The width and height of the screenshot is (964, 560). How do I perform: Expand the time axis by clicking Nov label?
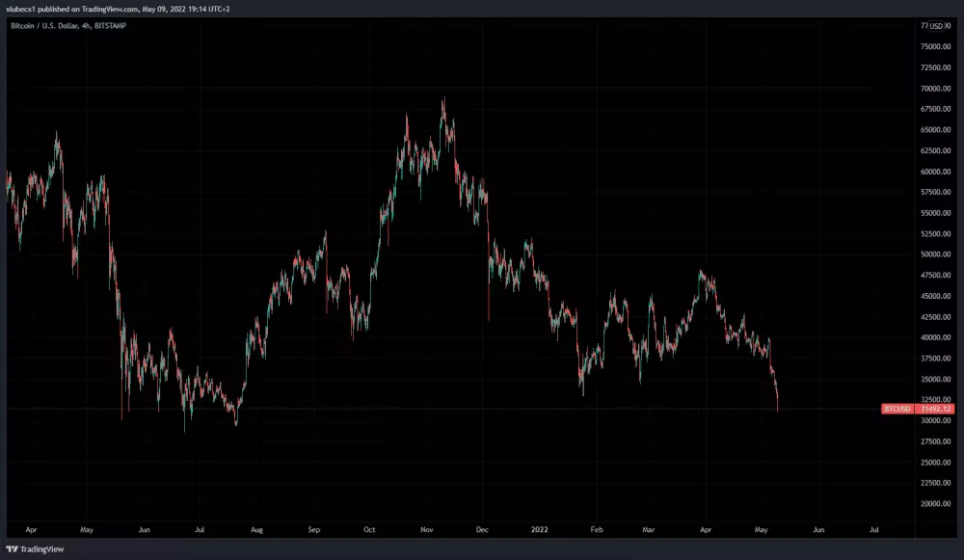coord(427,529)
